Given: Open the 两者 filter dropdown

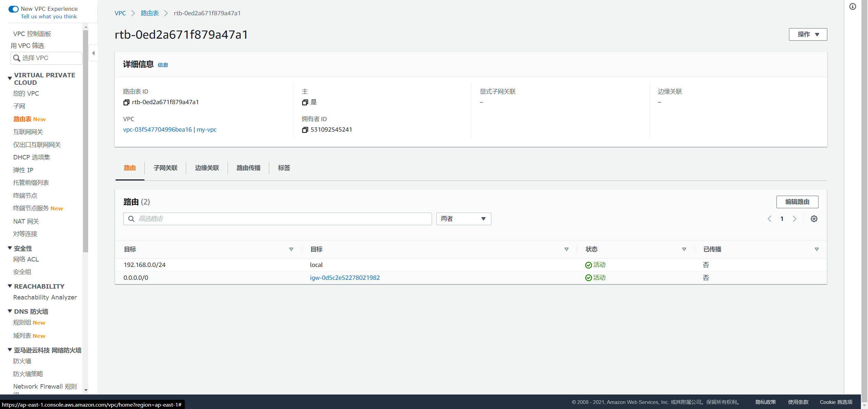Looking at the screenshot, I should coord(463,219).
